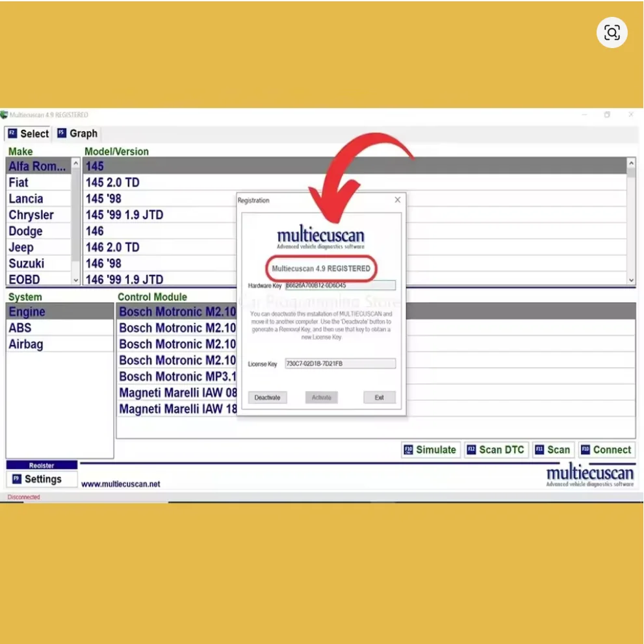Image resolution: width=644 pixels, height=644 pixels.
Task: Select Engine in the System list
Action: pyautogui.click(x=60, y=311)
